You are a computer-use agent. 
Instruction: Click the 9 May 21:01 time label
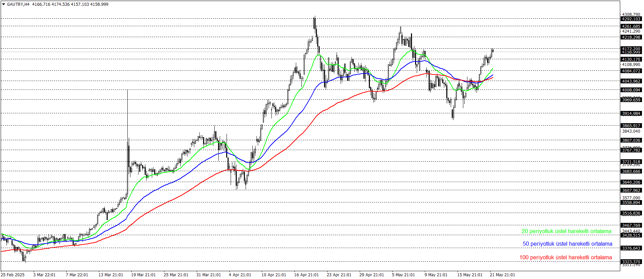point(436,275)
